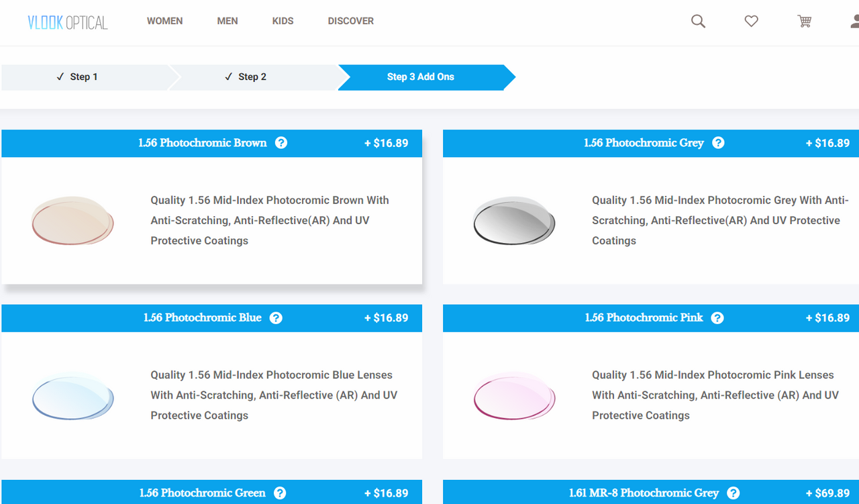Viewport: 859px width, 504px height.
Task: Click the + $16.89 price on Blue
Action: (387, 318)
